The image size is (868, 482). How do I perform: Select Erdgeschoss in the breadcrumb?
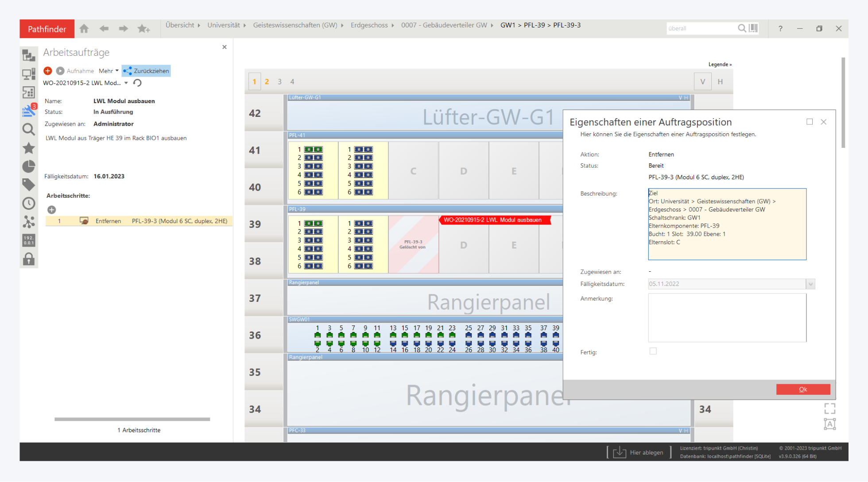(369, 25)
